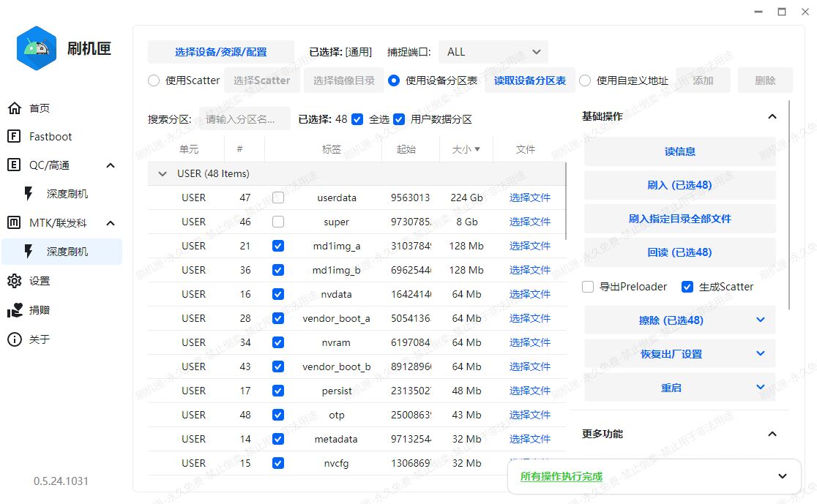Click 选择文件 link for nvram row
The image size is (817, 504).
pos(529,342)
